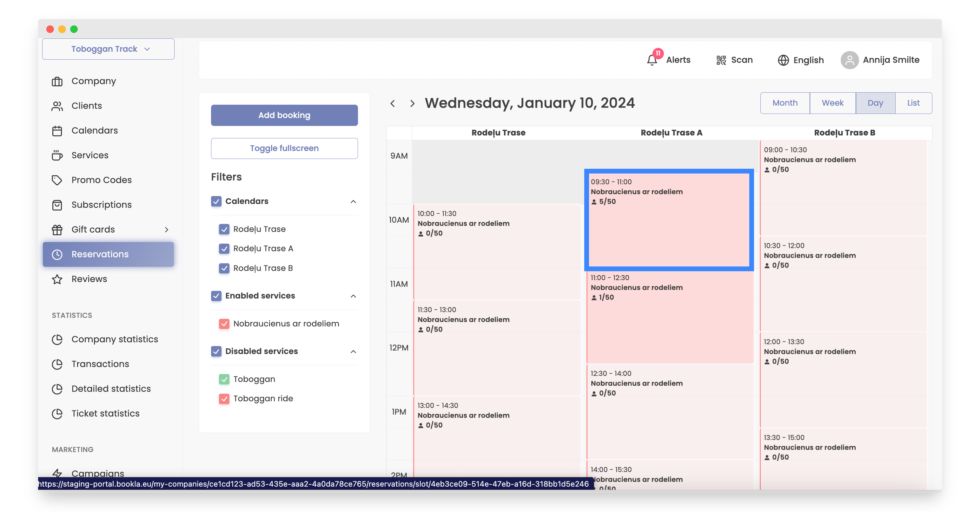980x512 pixels.
Task: Click the Reviews star icon
Action: [57, 279]
